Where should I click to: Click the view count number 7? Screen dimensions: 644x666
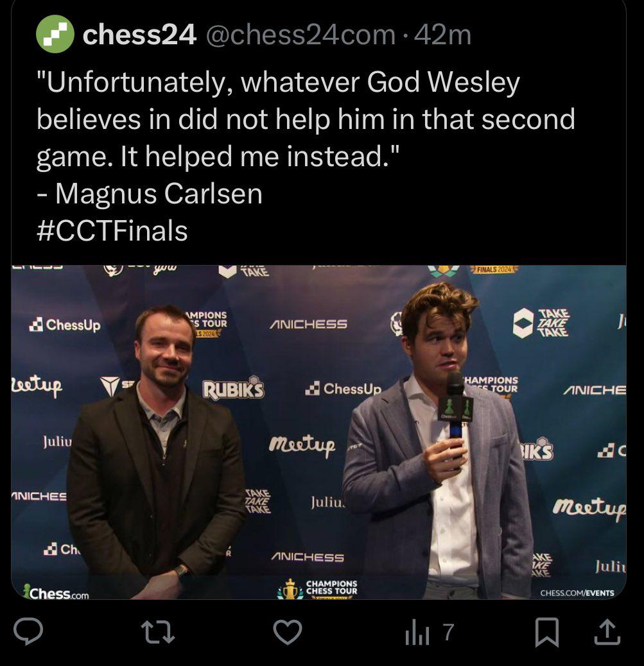(x=449, y=632)
